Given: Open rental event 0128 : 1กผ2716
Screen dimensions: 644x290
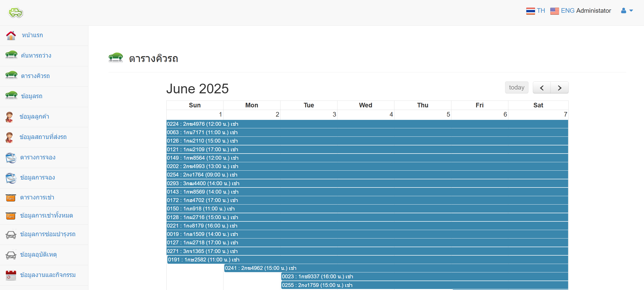Looking at the screenshot, I should click(367, 217).
